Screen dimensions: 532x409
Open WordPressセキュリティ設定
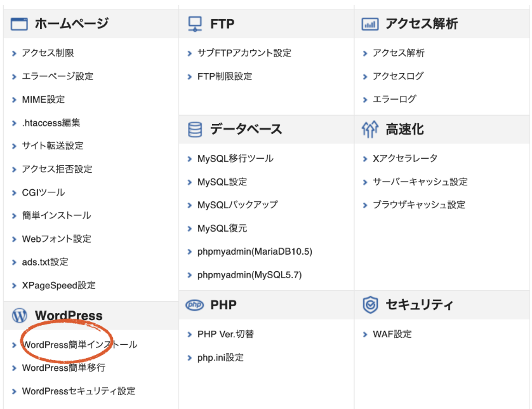(x=79, y=391)
